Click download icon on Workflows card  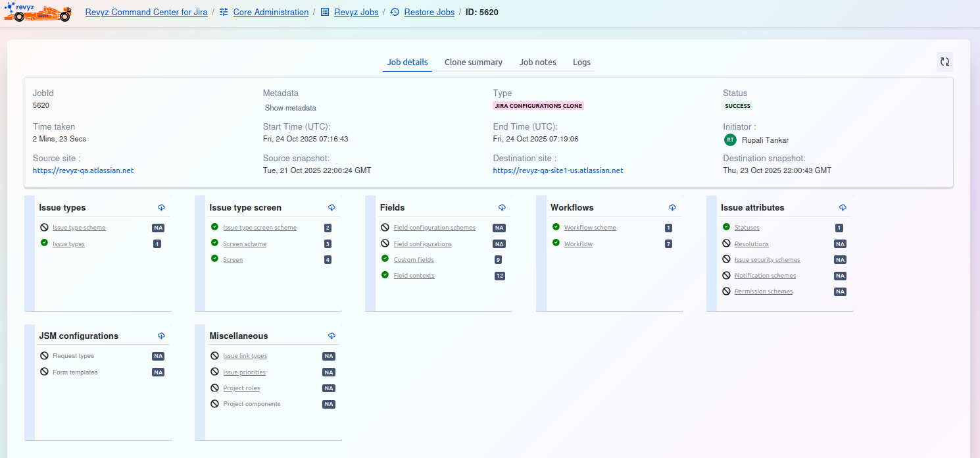click(672, 207)
